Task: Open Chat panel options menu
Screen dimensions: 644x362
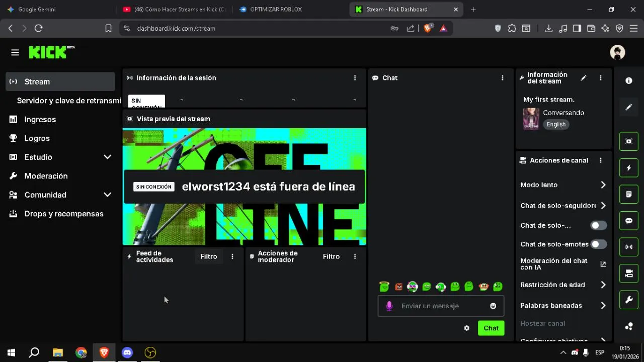Action: pyautogui.click(x=502, y=78)
